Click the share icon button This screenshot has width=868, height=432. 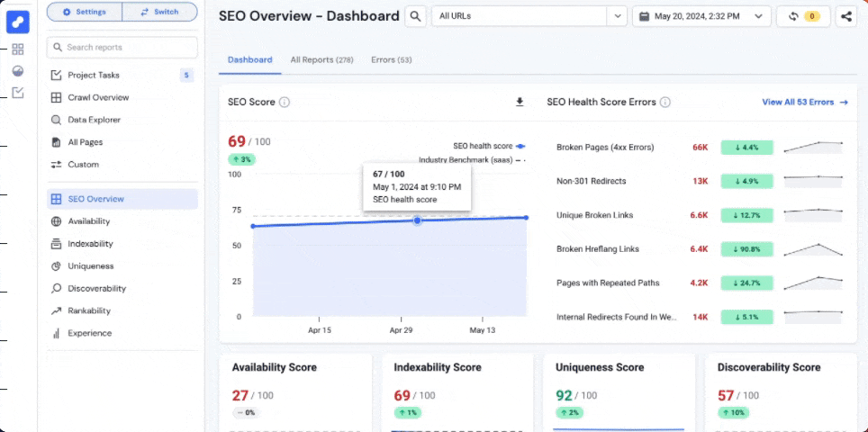click(845, 16)
